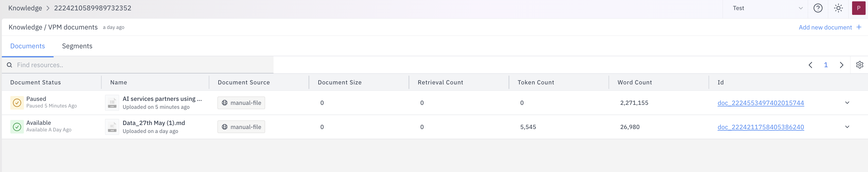
Task: Toggle the light/dark theme sun icon
Action: 838,8
